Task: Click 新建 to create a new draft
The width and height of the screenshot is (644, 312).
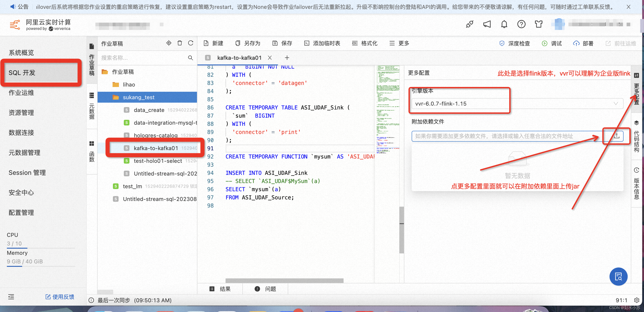Action: (213, 43)
